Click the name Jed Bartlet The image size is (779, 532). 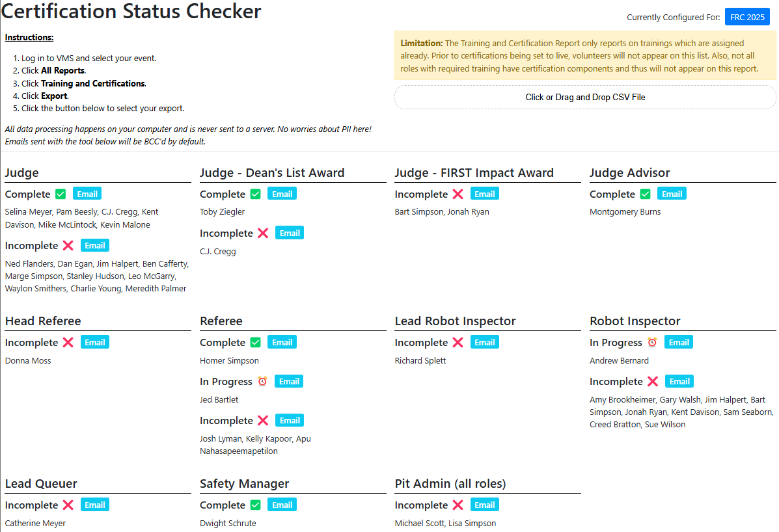click(x=219, y=399)
